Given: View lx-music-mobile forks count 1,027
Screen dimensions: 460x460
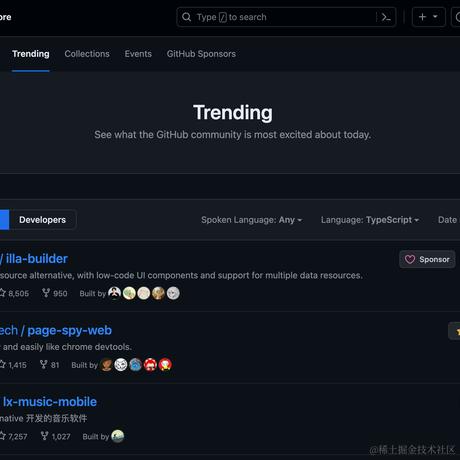Looking at the screenshot, I should (x=55, y=436).
